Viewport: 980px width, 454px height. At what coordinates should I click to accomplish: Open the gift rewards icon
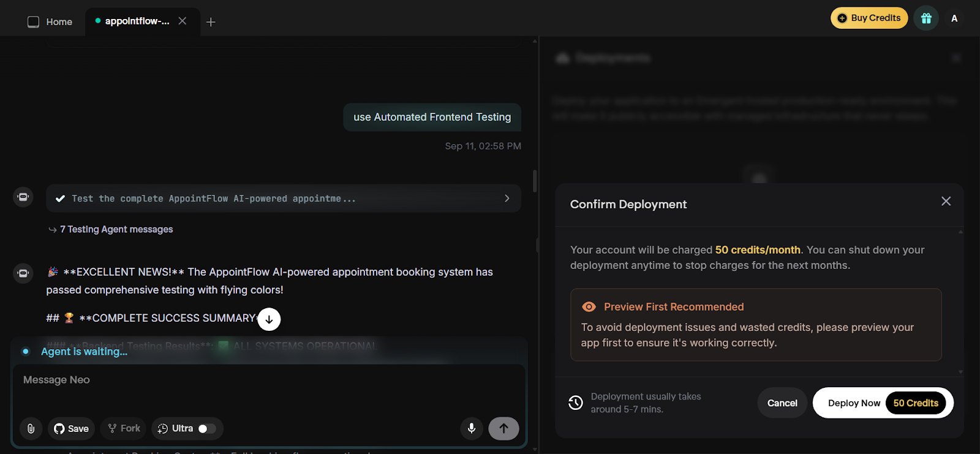(926, 18)
